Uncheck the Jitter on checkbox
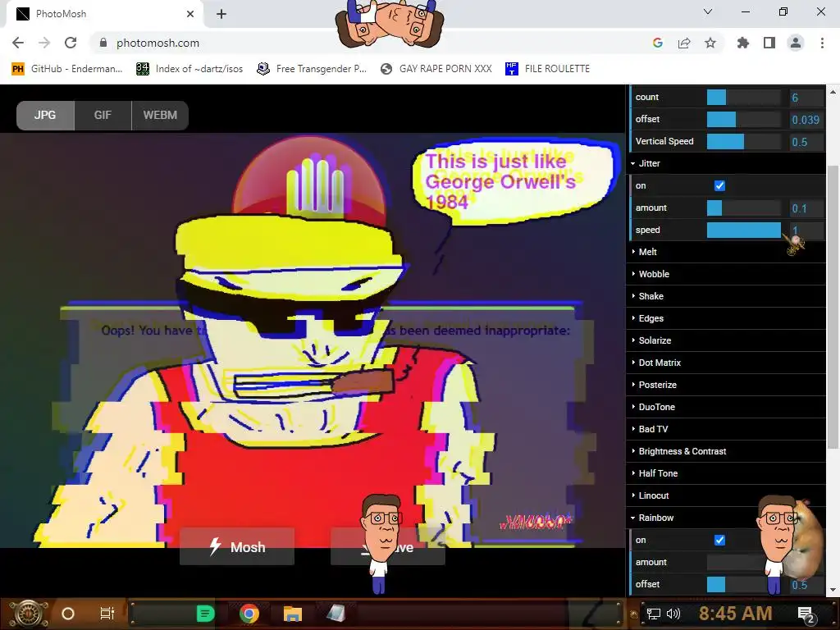Viewport: 840px width, 630px height. tap(719, 186)
